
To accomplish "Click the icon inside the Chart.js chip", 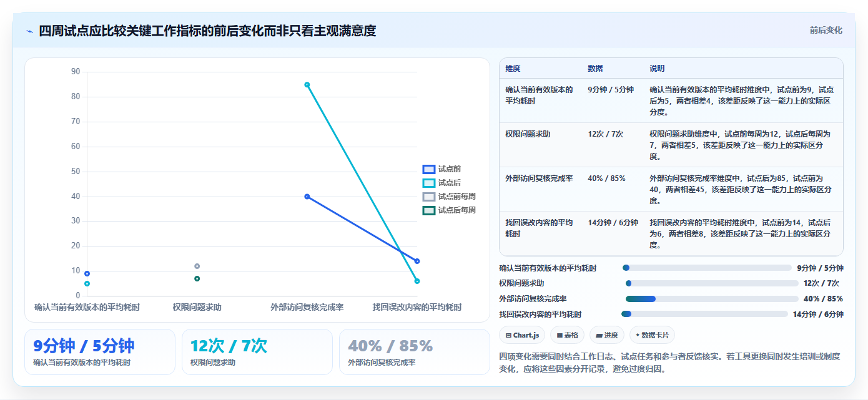I will (x=509, y=335).
